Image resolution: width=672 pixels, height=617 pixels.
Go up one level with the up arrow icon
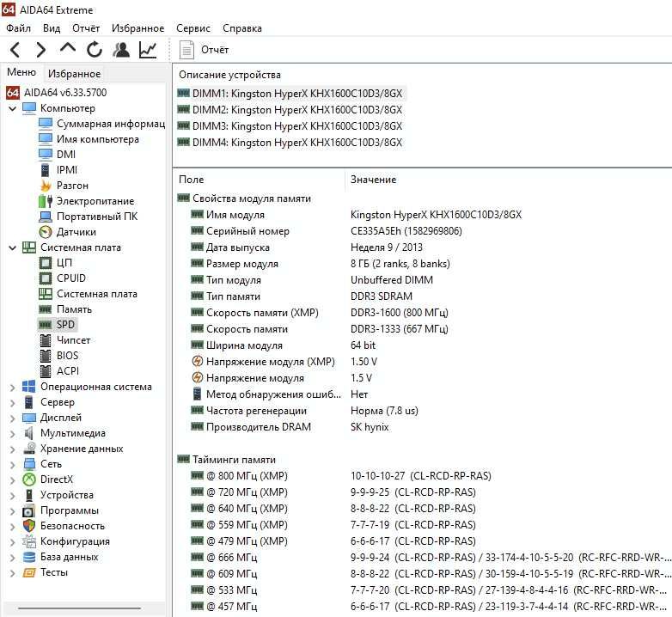click(68, 48)
